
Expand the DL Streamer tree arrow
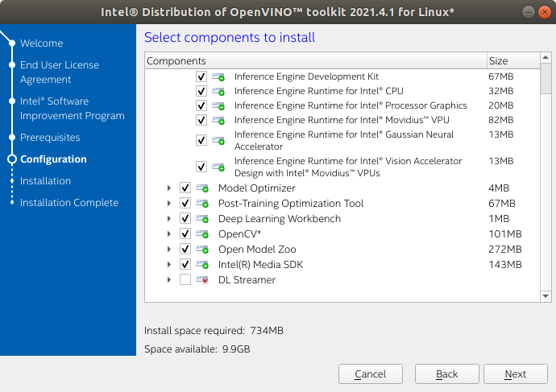169,280
